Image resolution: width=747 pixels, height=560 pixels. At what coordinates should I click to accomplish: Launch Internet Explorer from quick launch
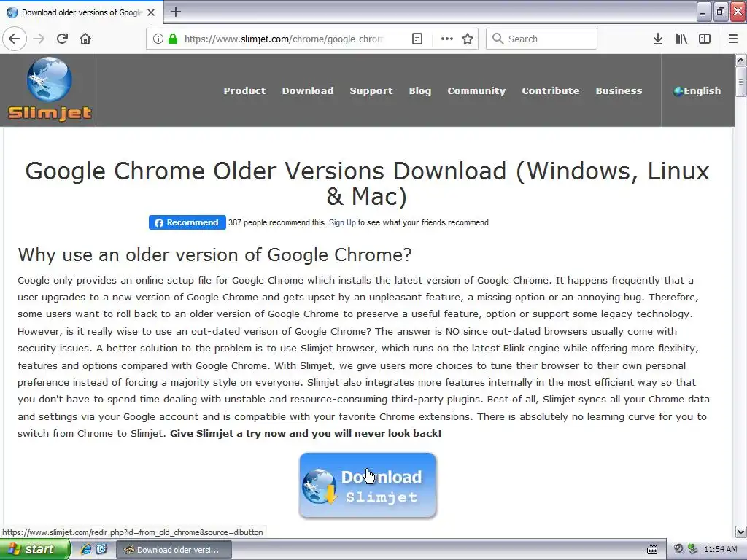click(86, 549)
